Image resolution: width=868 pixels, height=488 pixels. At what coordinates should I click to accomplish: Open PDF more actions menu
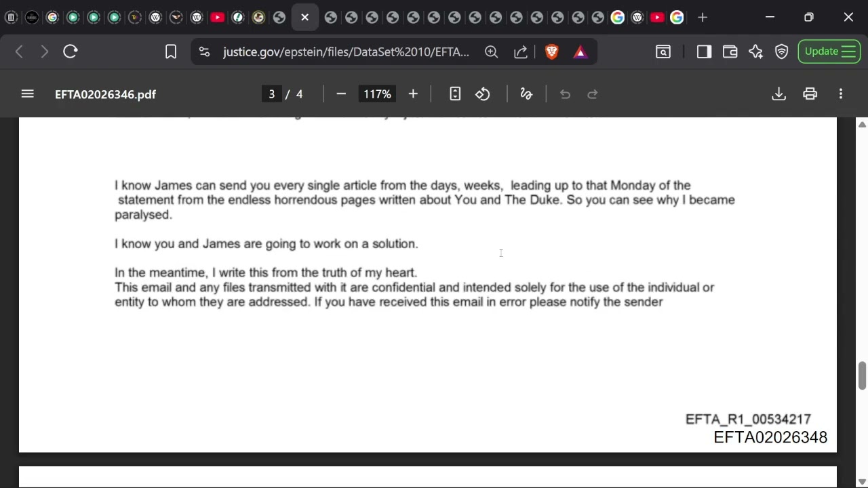[841, 94]
